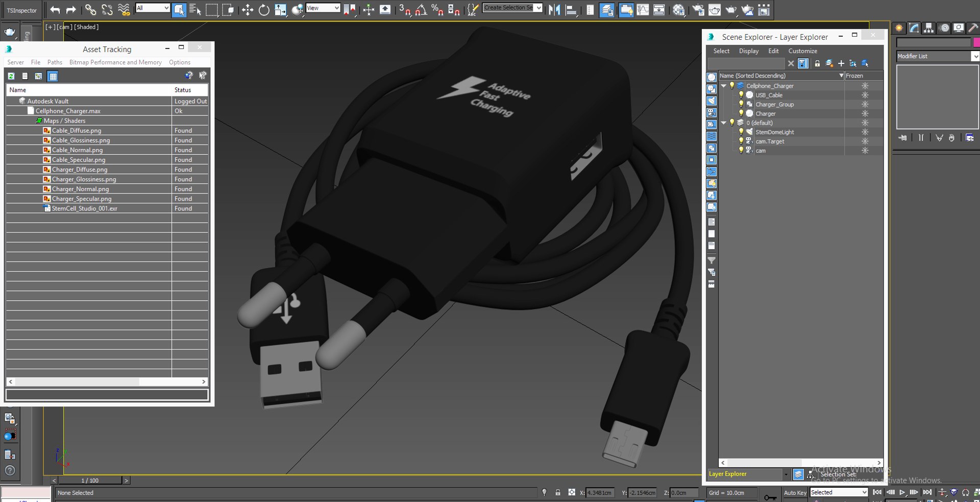Hide the StemDomeLight via its bulb
The image size is (980, 502).
tap(741, 132)
